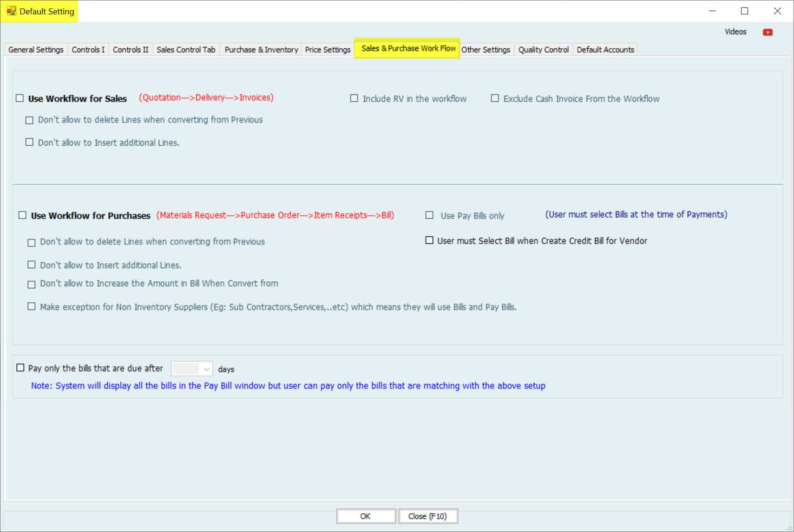Screen dimensions: 794x532
Task: Open the Purchase & Inventory tab
Action: coord(261,50)
